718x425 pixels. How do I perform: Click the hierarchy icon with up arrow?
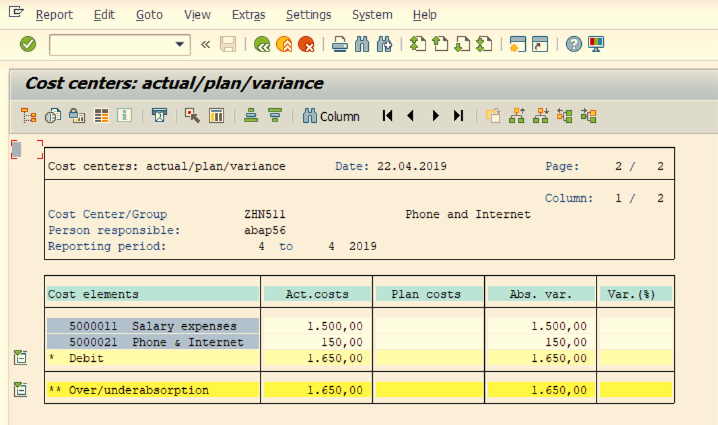tap(517, 116)
